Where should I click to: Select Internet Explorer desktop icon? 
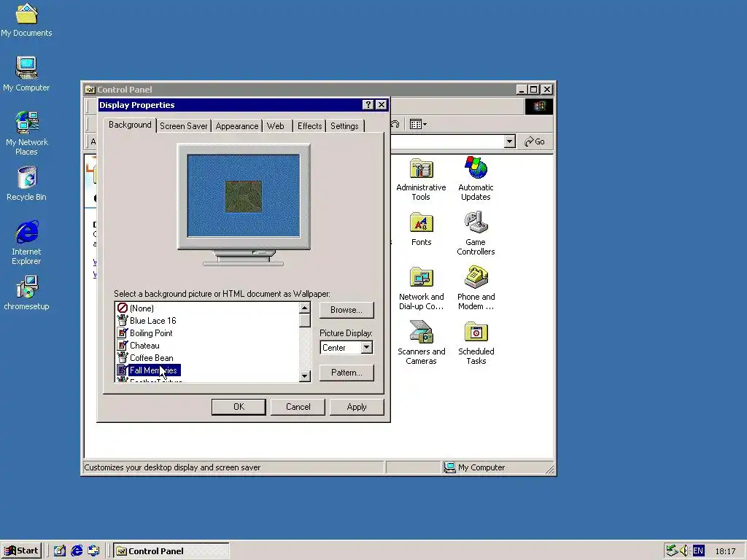tap(26, 243)
